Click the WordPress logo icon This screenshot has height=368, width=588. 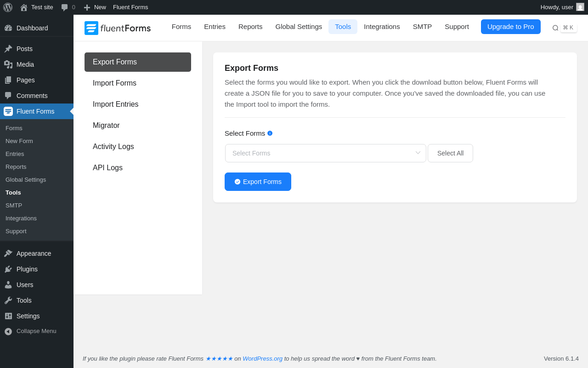pyautogui.click(x=8, y=7)
